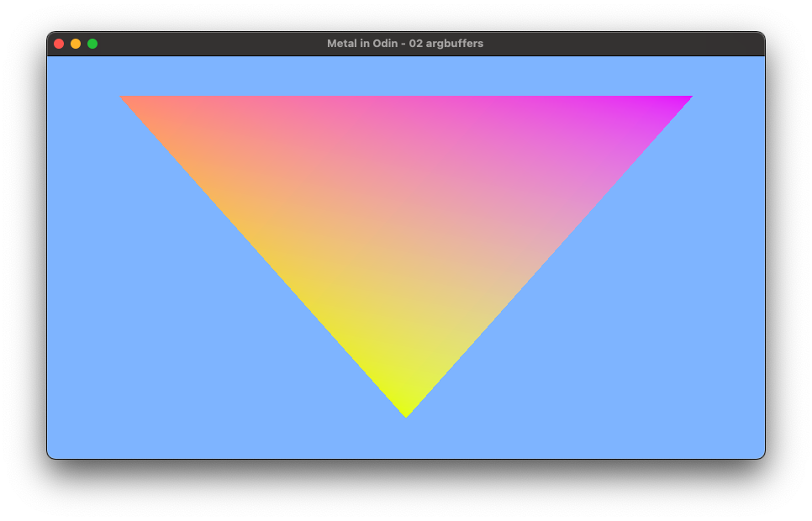Viewport: 812px width, 521px height.
Task: Maximize window using the green button
Action: [92, 44]
